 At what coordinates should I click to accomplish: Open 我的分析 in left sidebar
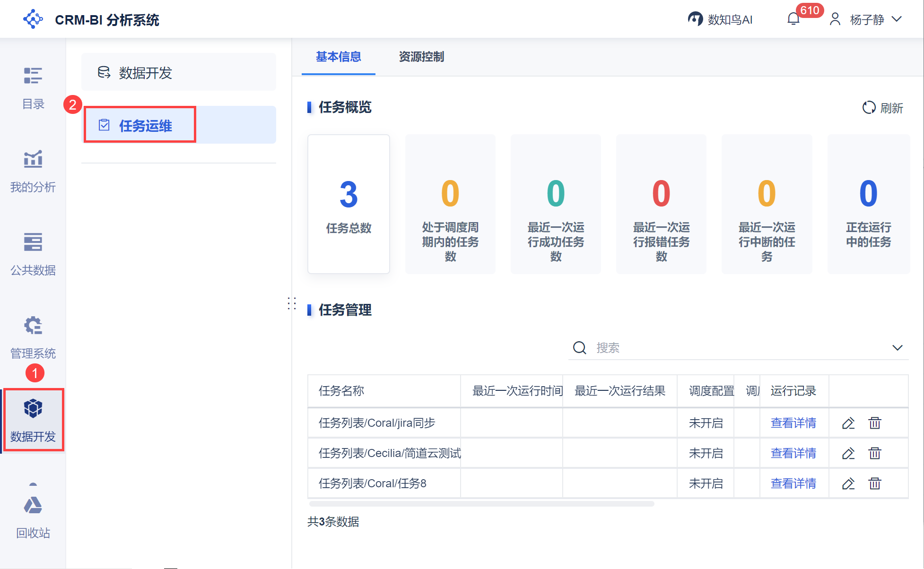[x=33, y=160]
